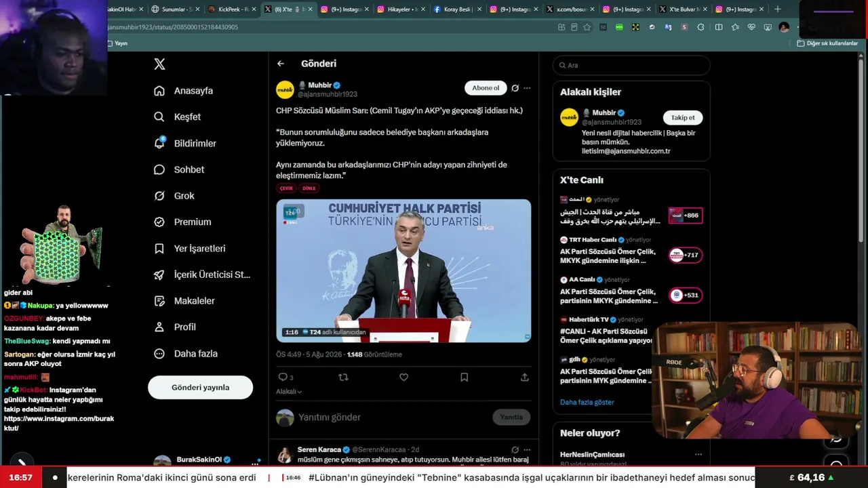The height and width of the screenshot is (488, 868).
Task: Switch to the X'te Bulvar browser tab
Action: (682, 9)
